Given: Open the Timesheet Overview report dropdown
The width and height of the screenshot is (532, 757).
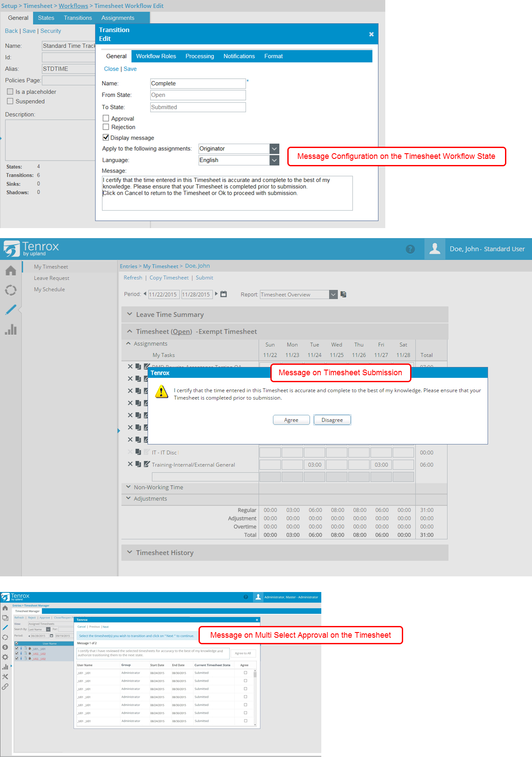Looking at the screenshot, I should (x=333, y=294).
